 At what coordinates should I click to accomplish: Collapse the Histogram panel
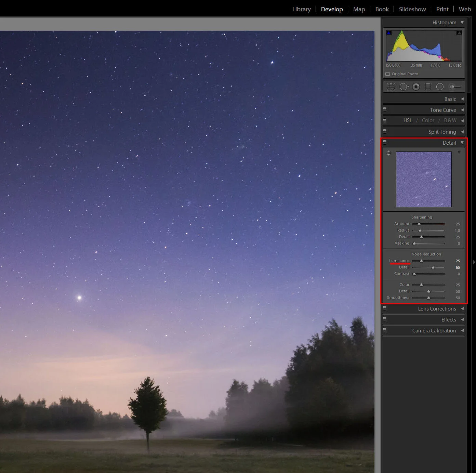point(462,22)
